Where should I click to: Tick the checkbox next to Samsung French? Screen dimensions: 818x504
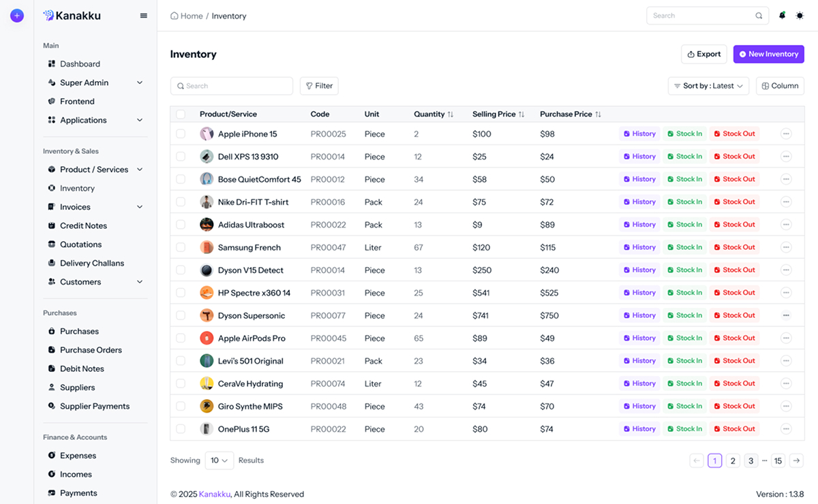(181, 247)
